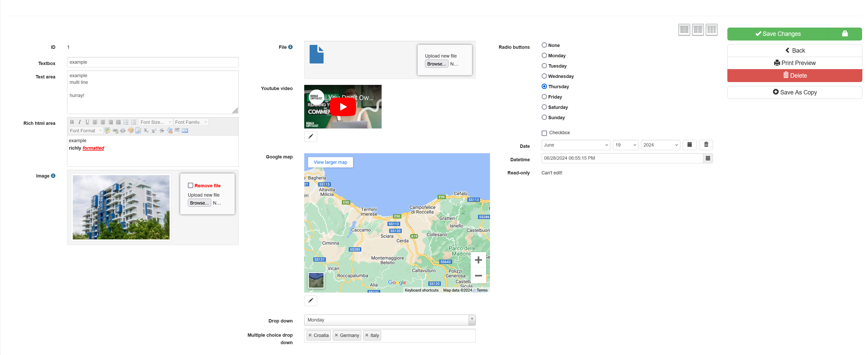Toggle bold in rich html editor
Screen dimensions: 868x355
[72, 122]
